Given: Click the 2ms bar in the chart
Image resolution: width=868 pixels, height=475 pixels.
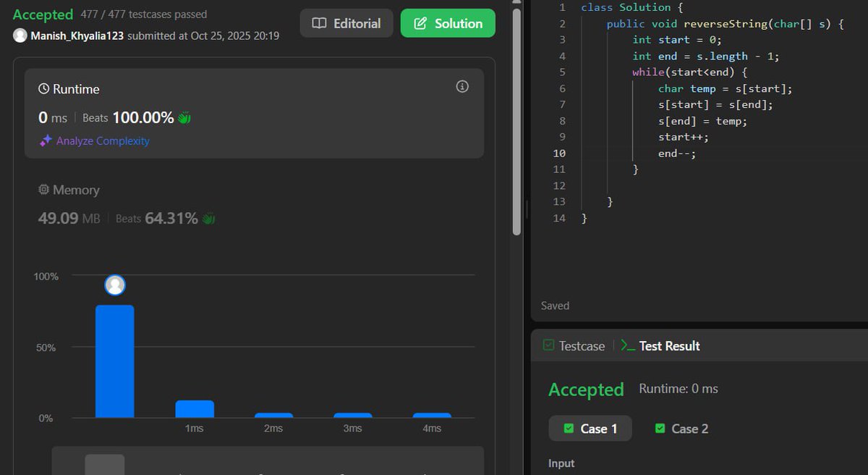Looking at the screenshot, I should [x=273, y=416].
